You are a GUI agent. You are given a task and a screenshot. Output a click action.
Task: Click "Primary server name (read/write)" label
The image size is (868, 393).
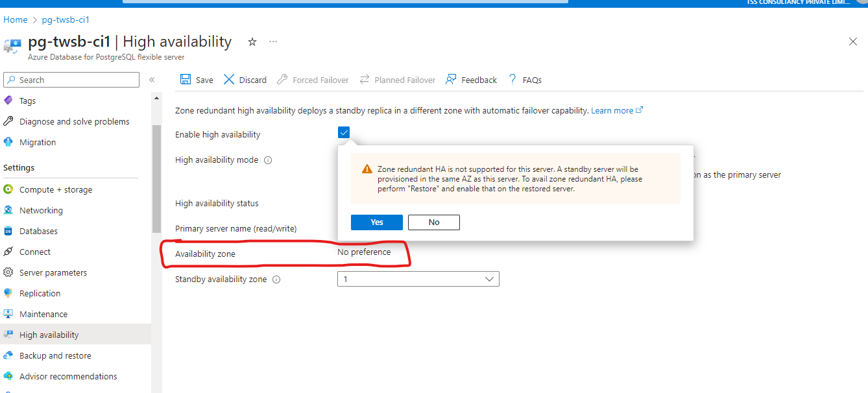click(x=236, y=228)
